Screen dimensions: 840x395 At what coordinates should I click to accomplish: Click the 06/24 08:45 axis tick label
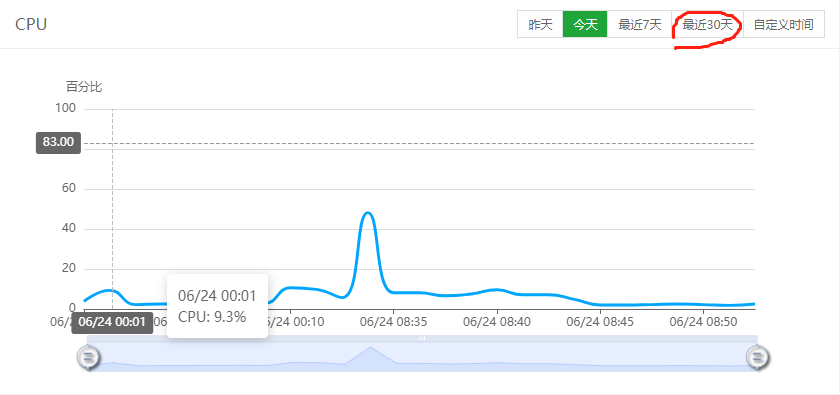click(600, 322)
